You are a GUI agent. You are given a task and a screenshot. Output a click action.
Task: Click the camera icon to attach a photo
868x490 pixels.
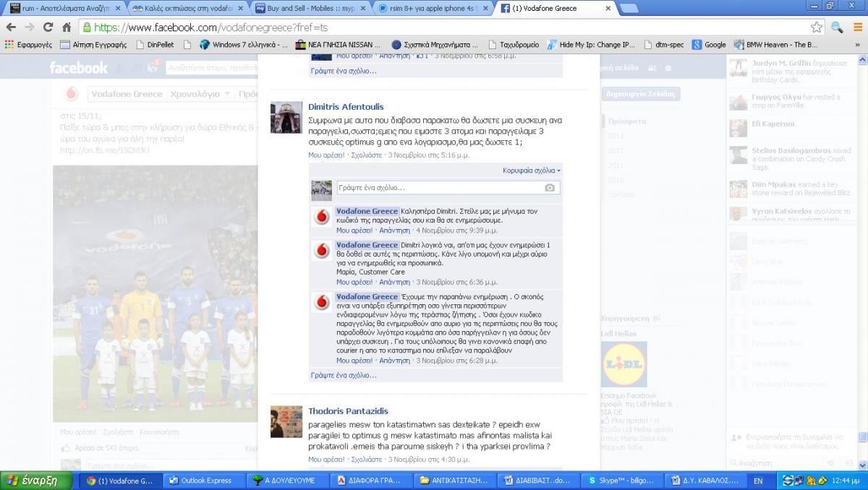coord(550,187)
